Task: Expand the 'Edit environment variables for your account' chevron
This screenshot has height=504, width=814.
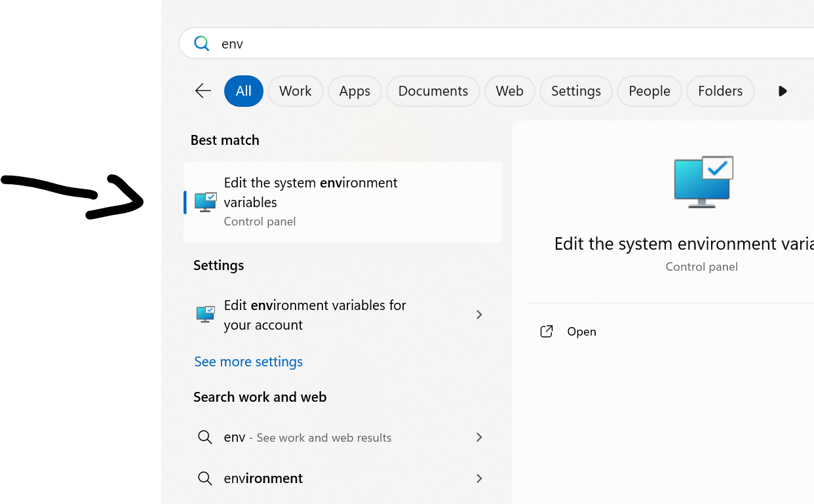Action: click(479, 315)
